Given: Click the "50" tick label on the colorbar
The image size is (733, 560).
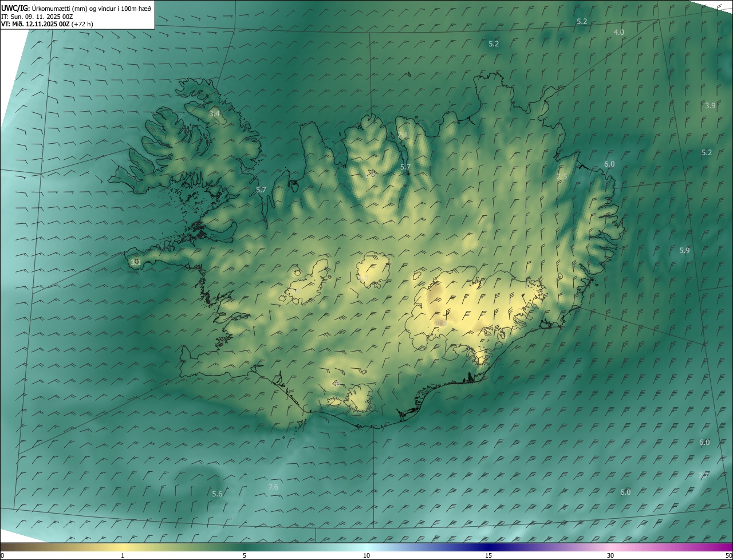Looking at the screenshot, I should click(728, 555).
